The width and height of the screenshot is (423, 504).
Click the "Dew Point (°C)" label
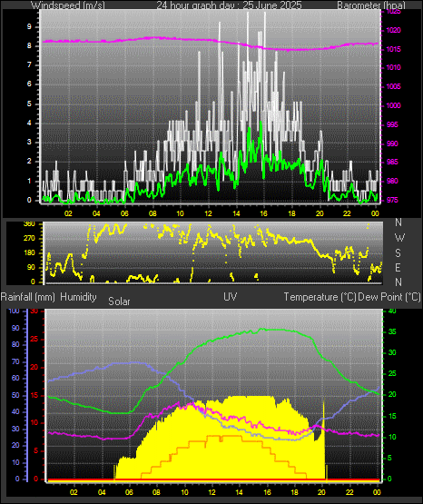point(389,297)
